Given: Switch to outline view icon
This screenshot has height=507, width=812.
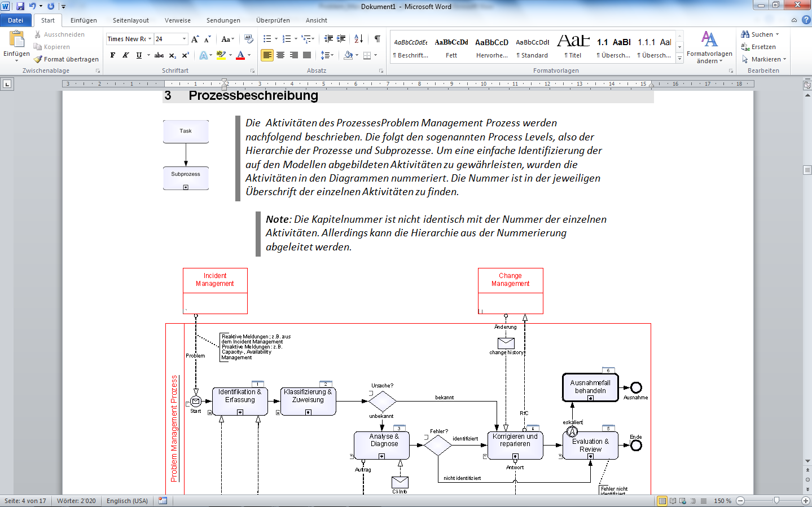Looking at the screenshot, I should [694, 501].
